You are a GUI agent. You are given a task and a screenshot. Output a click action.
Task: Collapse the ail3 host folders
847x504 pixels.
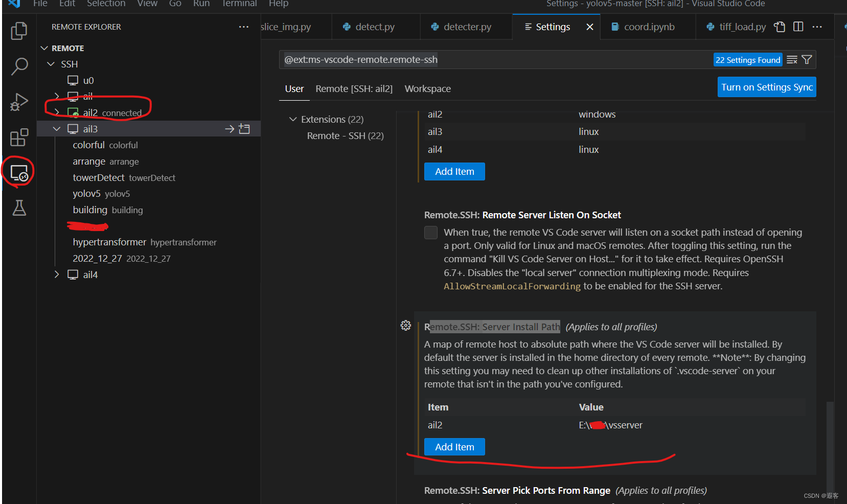pyautogui.click(x=57, y=129)
